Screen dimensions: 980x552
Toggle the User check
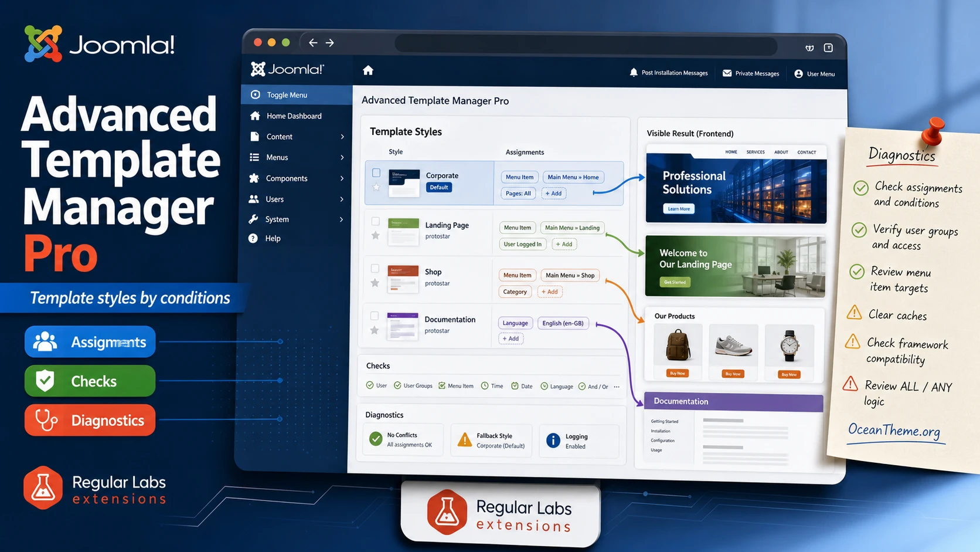pos(376,385)
